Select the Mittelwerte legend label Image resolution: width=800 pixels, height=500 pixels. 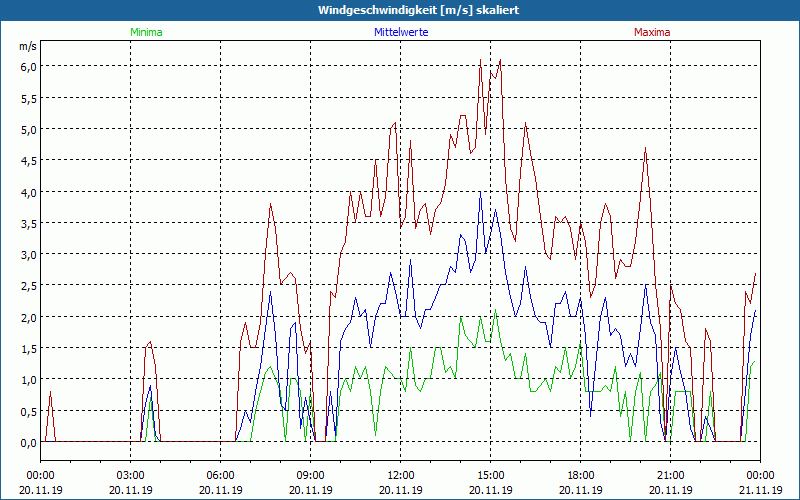401,32
